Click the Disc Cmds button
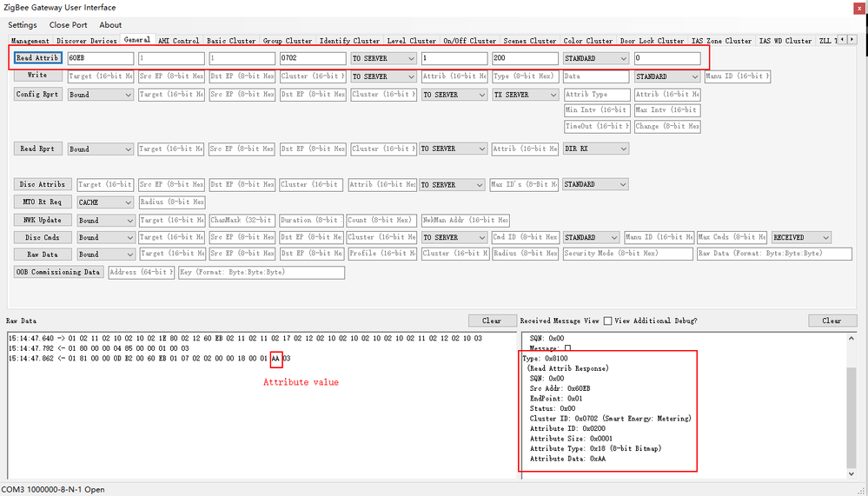 tap(43, 237)
